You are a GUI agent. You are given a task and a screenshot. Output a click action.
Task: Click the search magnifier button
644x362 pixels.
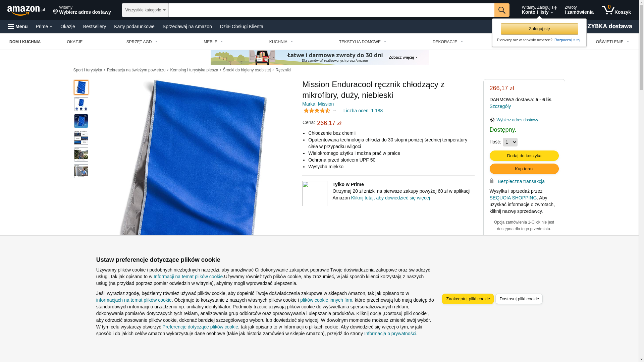pos(502,10)
